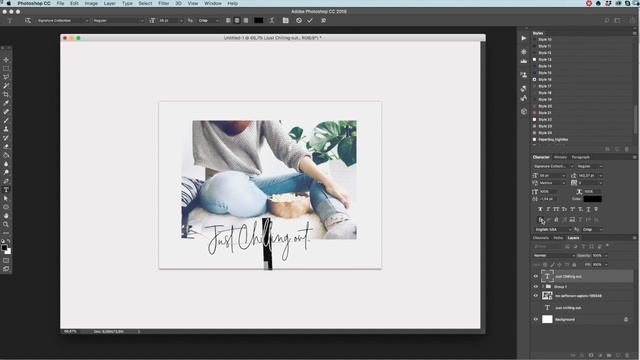Toggle Faux Bold in Character panel

[x=540, y=209]
